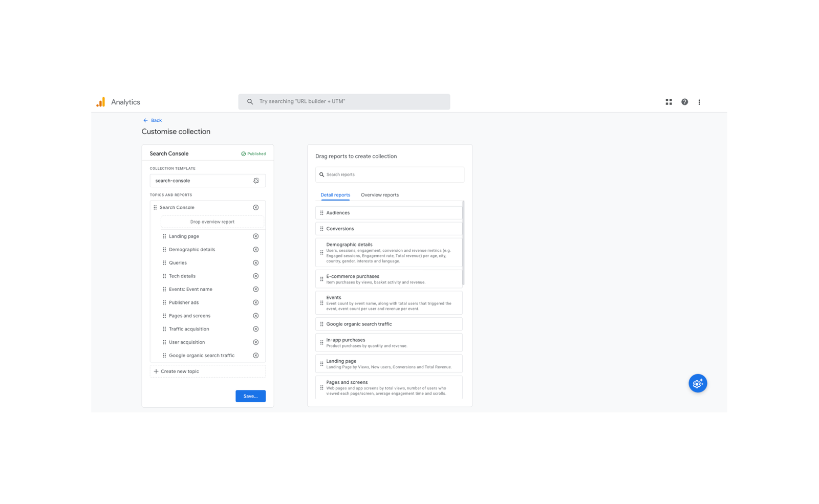819x504 pixels.
Task: Click the drag handle of Search Console topic
Action: tap(155, 207)
